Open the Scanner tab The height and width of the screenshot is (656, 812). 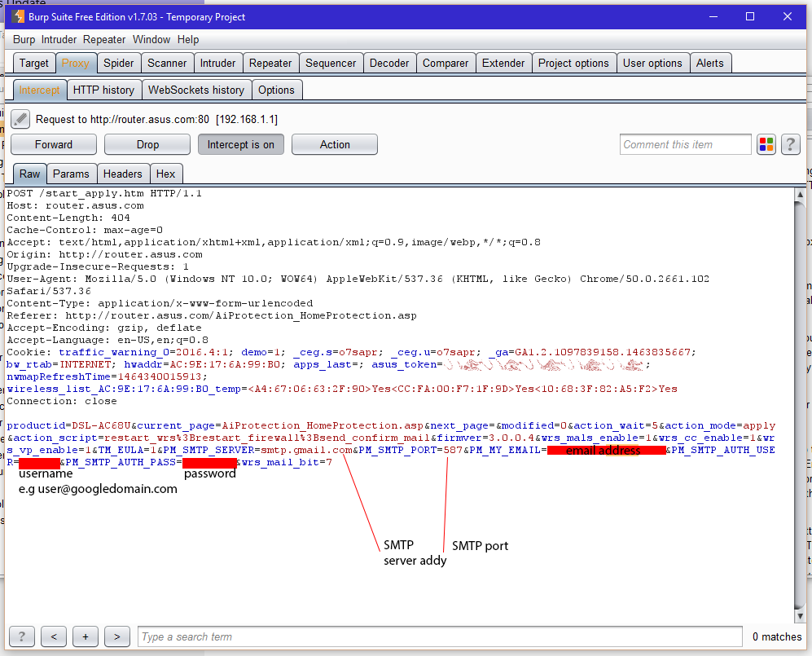167,64
